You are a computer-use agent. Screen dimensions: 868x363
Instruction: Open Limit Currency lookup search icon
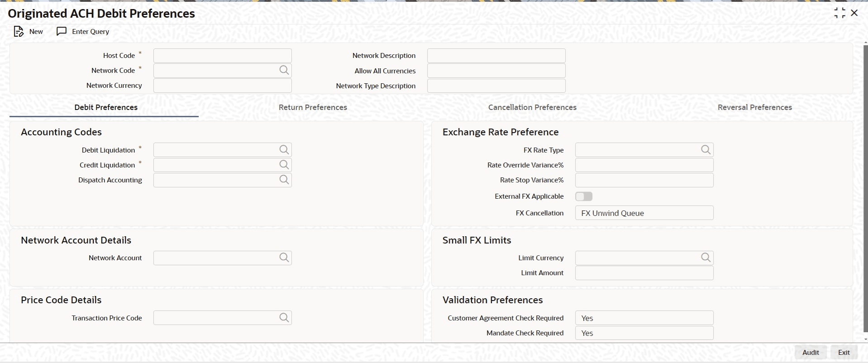[706, 258]
